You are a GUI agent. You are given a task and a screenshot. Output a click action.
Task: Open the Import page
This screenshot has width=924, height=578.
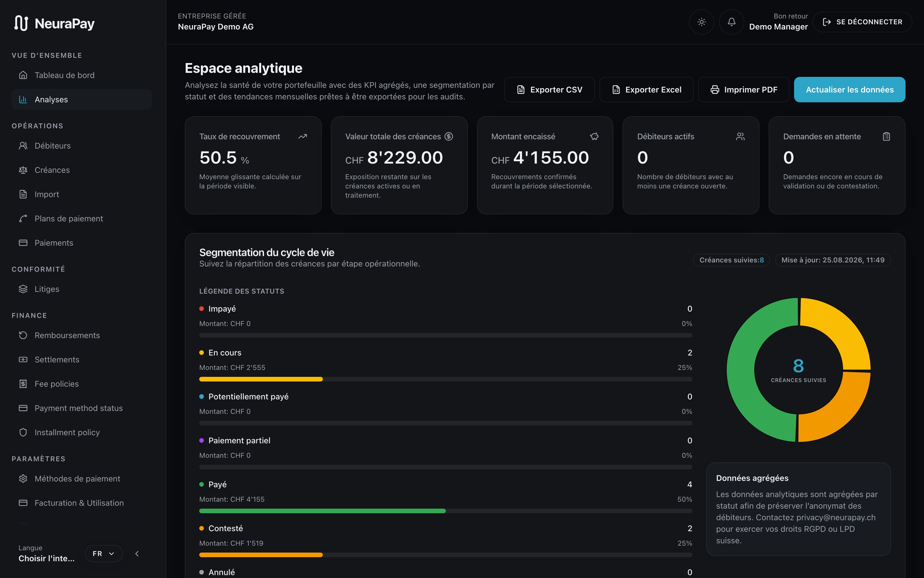click(82, 194)
